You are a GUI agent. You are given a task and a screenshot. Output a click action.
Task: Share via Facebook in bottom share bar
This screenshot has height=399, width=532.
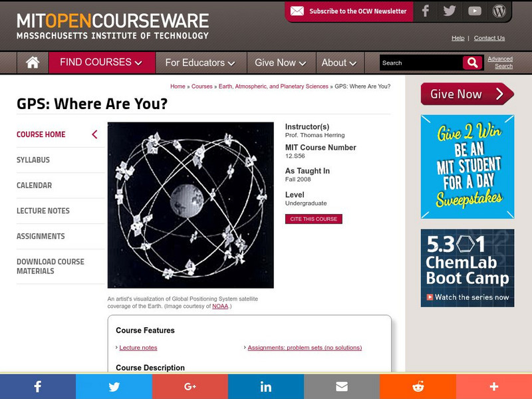pyautogui.click(x=38, y=386)
